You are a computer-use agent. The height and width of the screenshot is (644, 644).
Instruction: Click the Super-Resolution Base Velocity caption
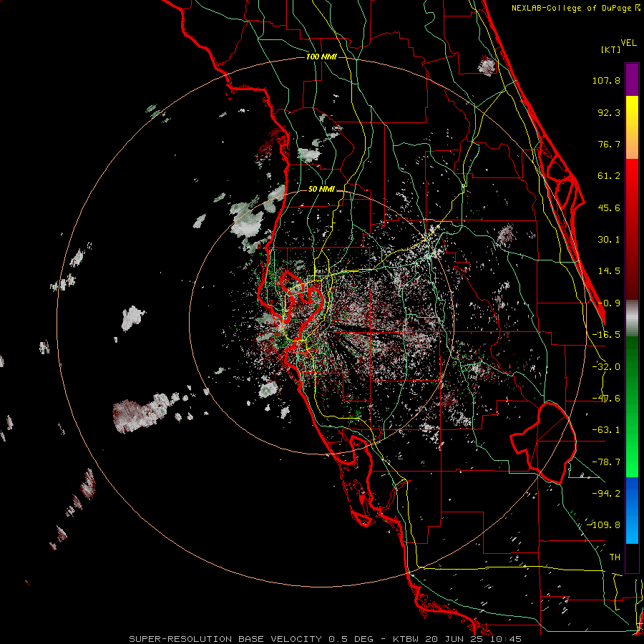coord(326,639)
